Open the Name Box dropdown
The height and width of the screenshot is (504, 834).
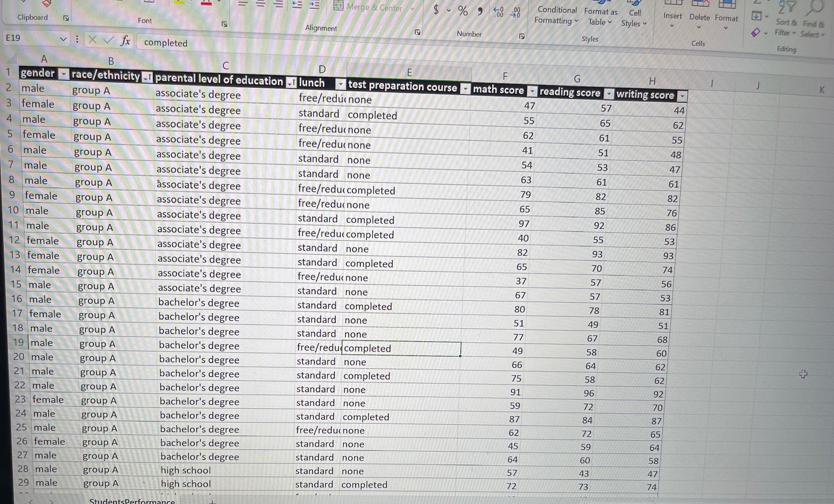point(63,39)
